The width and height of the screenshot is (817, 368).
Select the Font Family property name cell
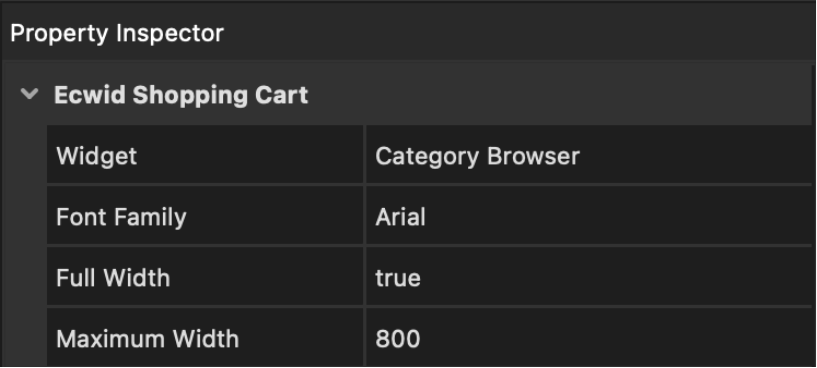pos(205,215)
